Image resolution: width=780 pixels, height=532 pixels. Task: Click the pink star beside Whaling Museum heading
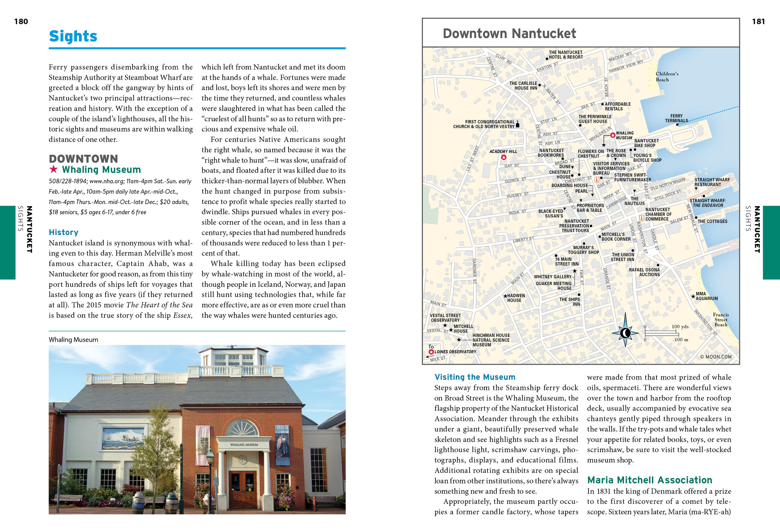[x=53, y=169]
